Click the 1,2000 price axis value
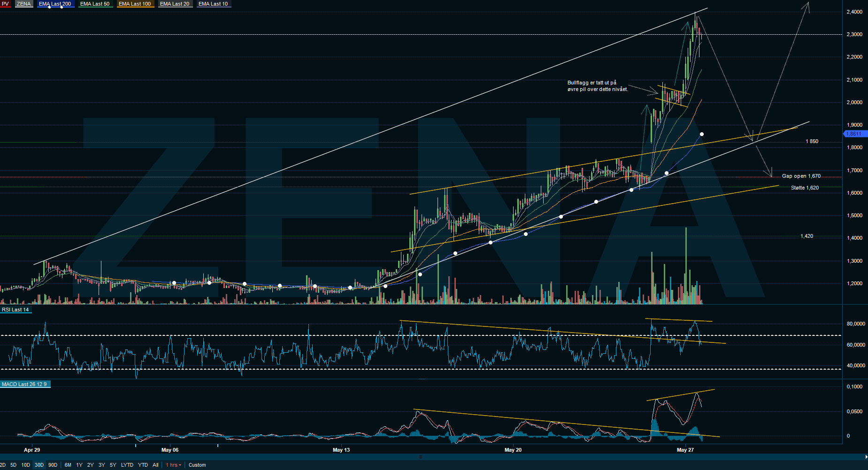Screen dimensions: 868x470 click(854, 283)
